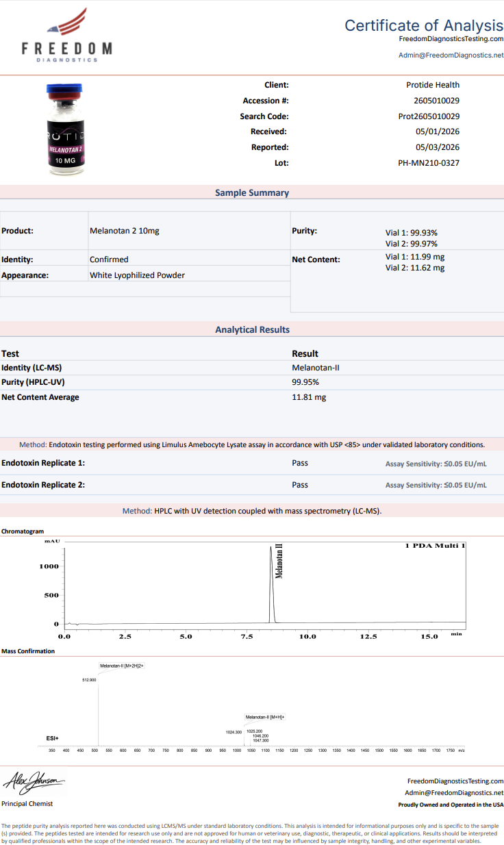The image size is (504, 845).
Task: Click the ESI+ label on the mass spectrum
Action: pyautogui.click(x=53, y=738)
